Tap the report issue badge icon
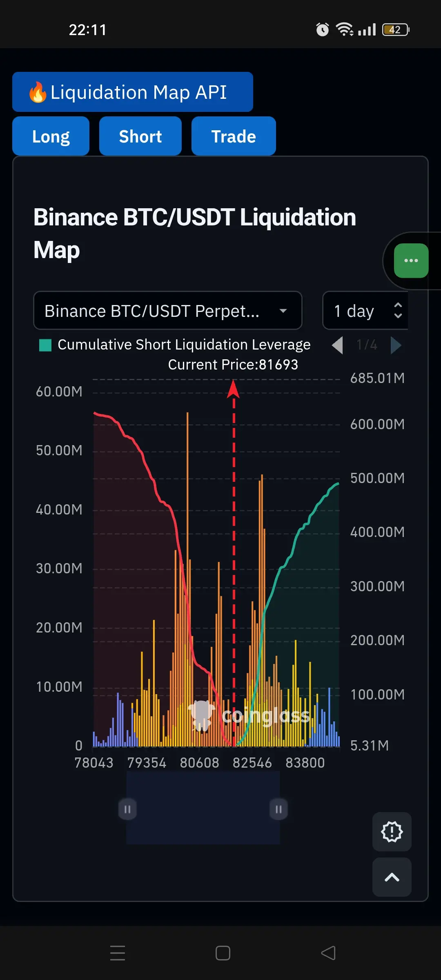Image resolution: width=441 pixels, height=980 pixels. [392, 831]
